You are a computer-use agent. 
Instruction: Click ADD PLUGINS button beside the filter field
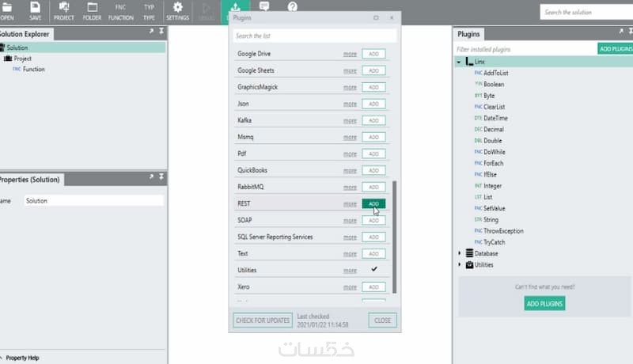tap(616, 49)
